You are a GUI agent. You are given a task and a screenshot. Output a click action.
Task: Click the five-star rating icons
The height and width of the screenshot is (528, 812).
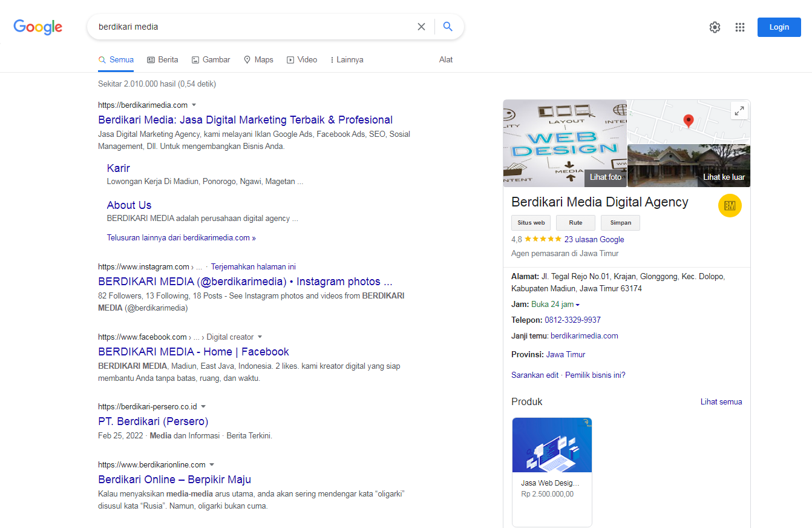(x=543, y=239)
